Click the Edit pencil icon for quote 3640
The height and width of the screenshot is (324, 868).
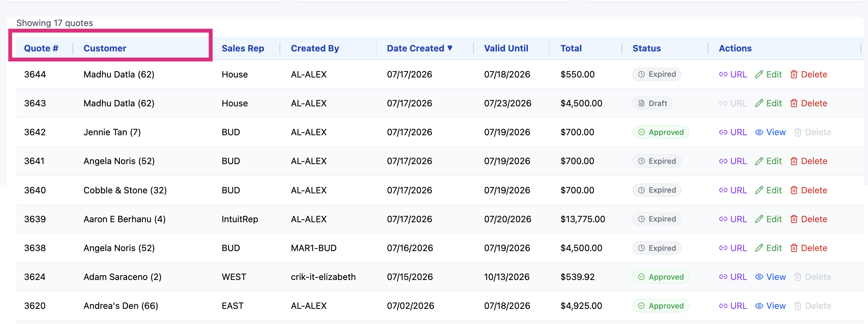759,190
